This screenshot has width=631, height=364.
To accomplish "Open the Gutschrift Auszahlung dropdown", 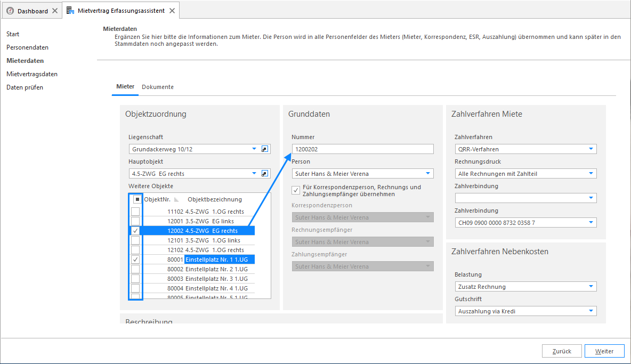I will [x=590, y=311].
